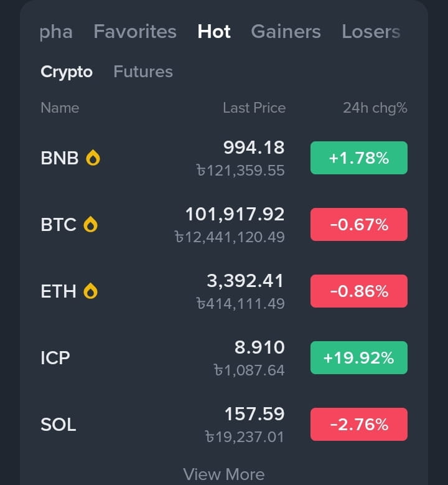Screen dimensions: 448x485
Task: Switch to the Favorites tab
Action: tap(135, 32)
